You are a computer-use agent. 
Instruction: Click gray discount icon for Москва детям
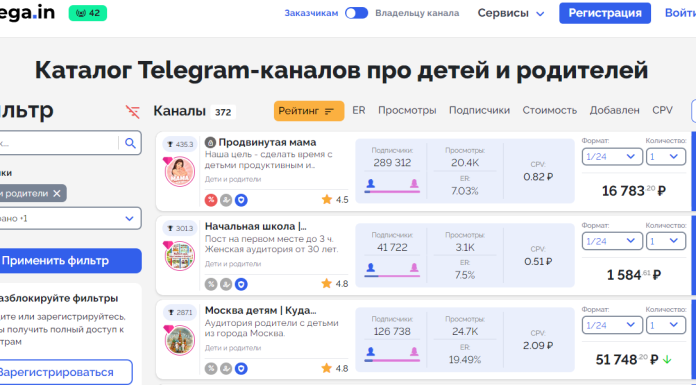point(211,369)
